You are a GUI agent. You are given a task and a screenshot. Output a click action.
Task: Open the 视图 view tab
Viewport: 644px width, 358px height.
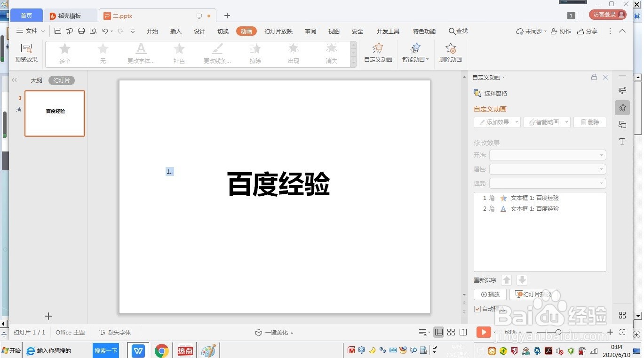click(x=334, y=31)
